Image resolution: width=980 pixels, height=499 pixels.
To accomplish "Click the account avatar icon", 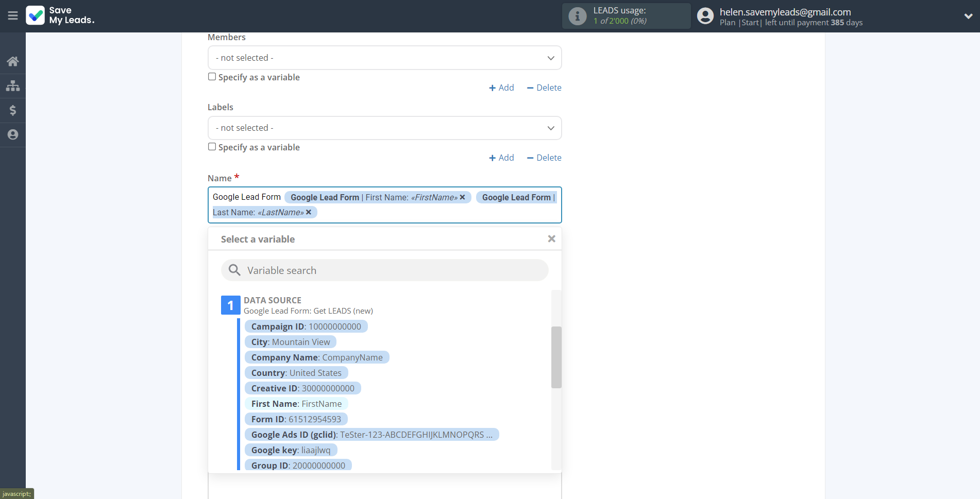I will [705, 16].
